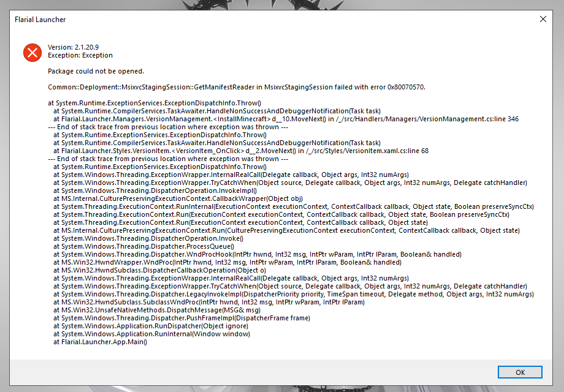Click the first 'End of stack trace' separator line
Image resolution: width=564 pixels, height=392 pixels.
[x=168, y=127]
